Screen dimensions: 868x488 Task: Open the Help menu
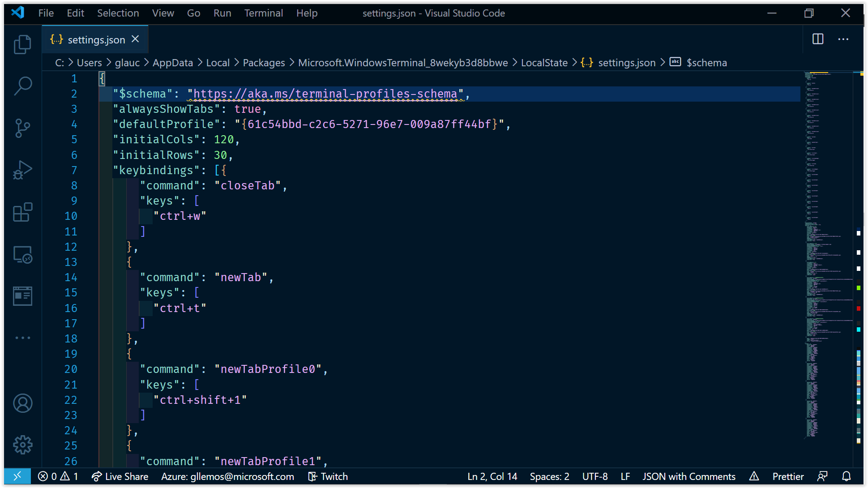click(307, 13)
